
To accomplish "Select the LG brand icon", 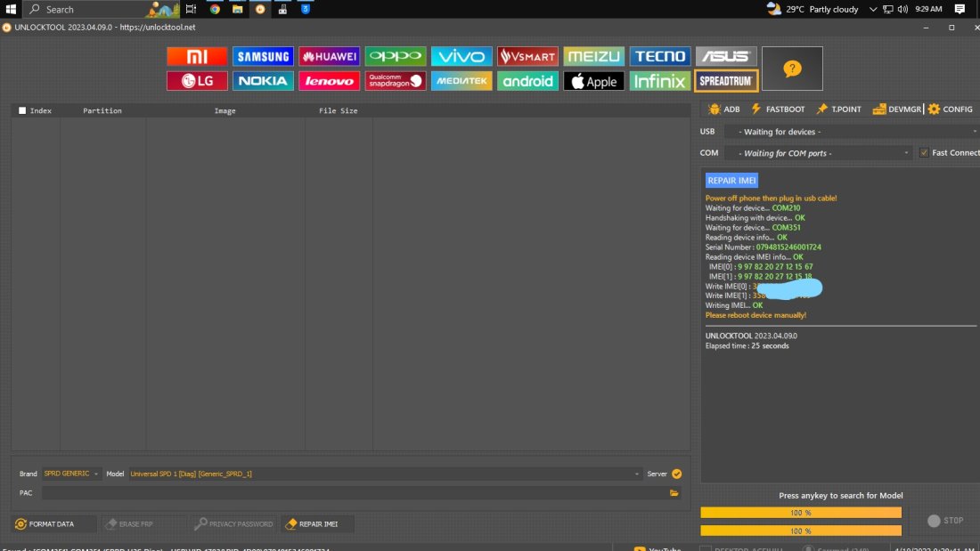I will pyautogui.click(x=197, y=81).
